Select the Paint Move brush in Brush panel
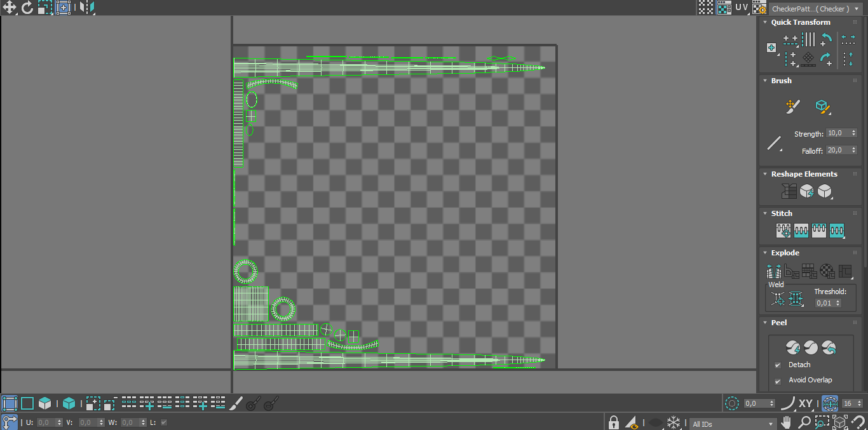The height and width of the screenshot is (430, 868). pos(792,106)
